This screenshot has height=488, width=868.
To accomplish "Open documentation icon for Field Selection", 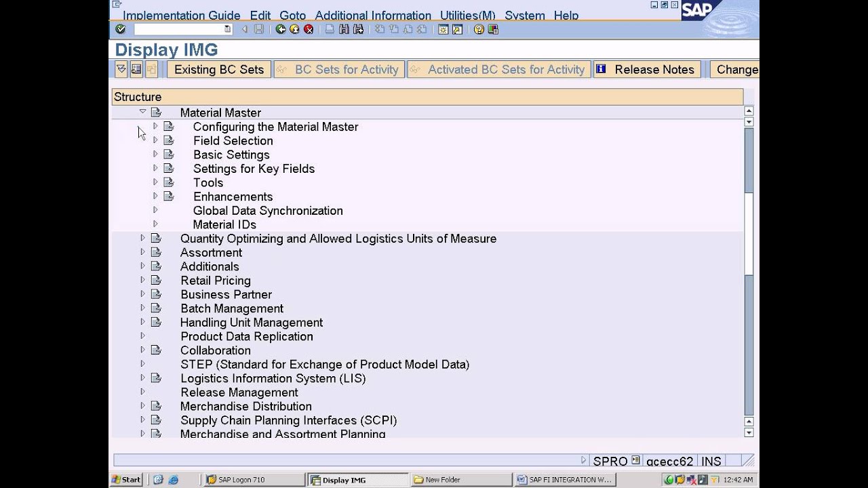I will (x=169, y=140).
